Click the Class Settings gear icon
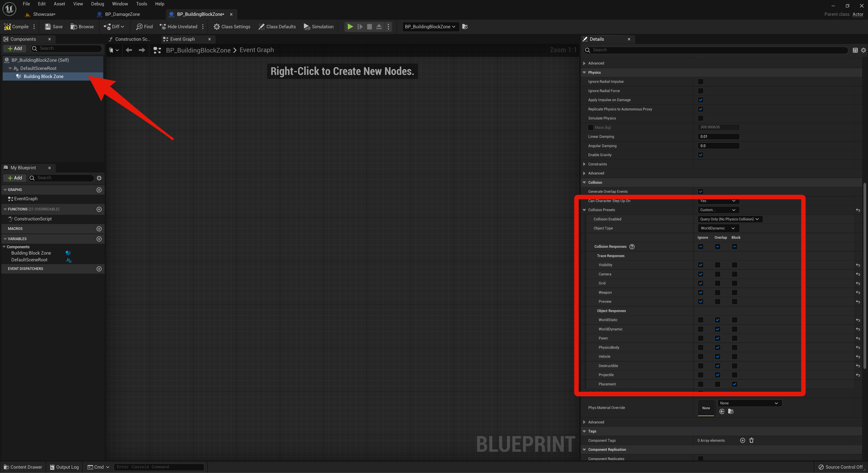 [217, 27]
